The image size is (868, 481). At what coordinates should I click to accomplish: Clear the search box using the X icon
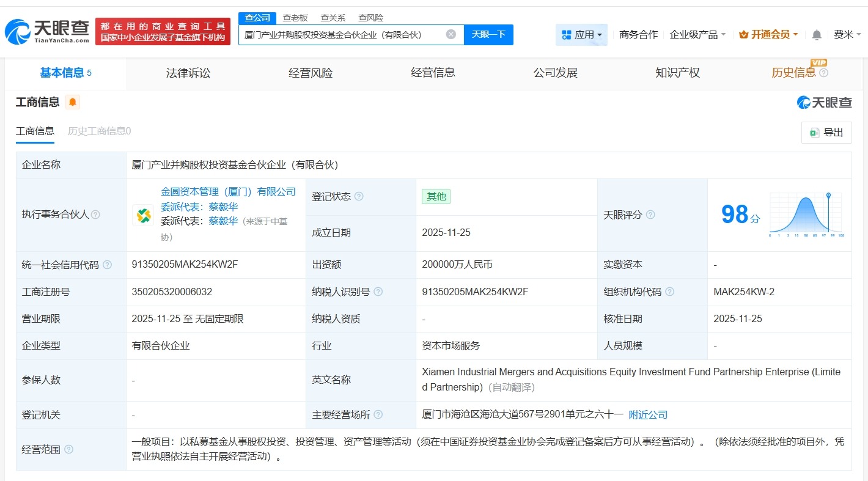pyautogui.click(x=451, y=34)
